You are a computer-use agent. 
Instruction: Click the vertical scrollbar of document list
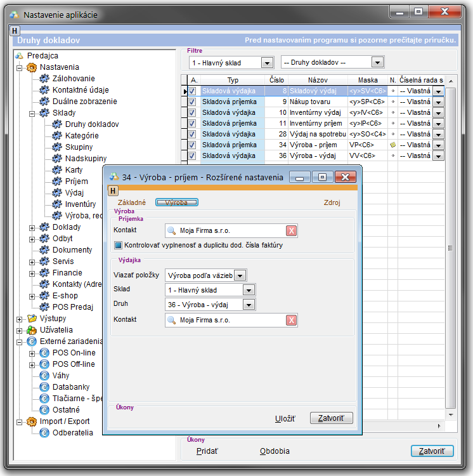click(x=451, y=248)
